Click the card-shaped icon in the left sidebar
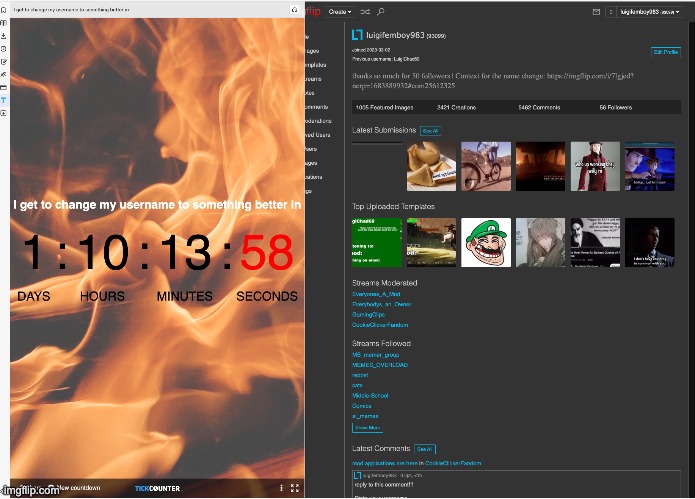The width and height of the screenshot is (695, 499). 4,87
